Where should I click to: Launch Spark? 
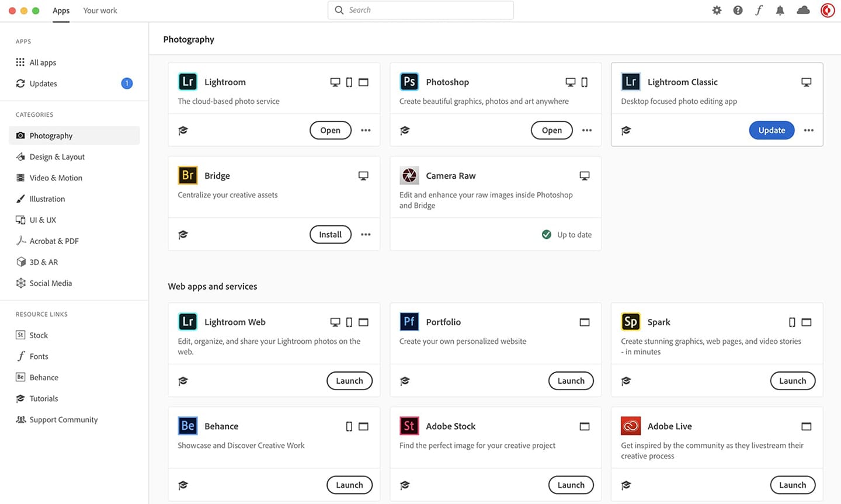(793, 381)
